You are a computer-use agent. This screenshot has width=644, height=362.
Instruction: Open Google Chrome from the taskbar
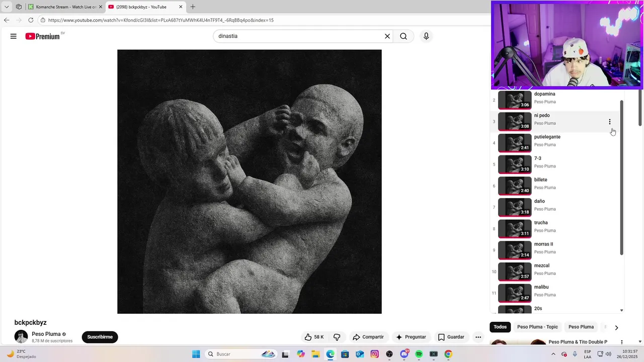448,354
